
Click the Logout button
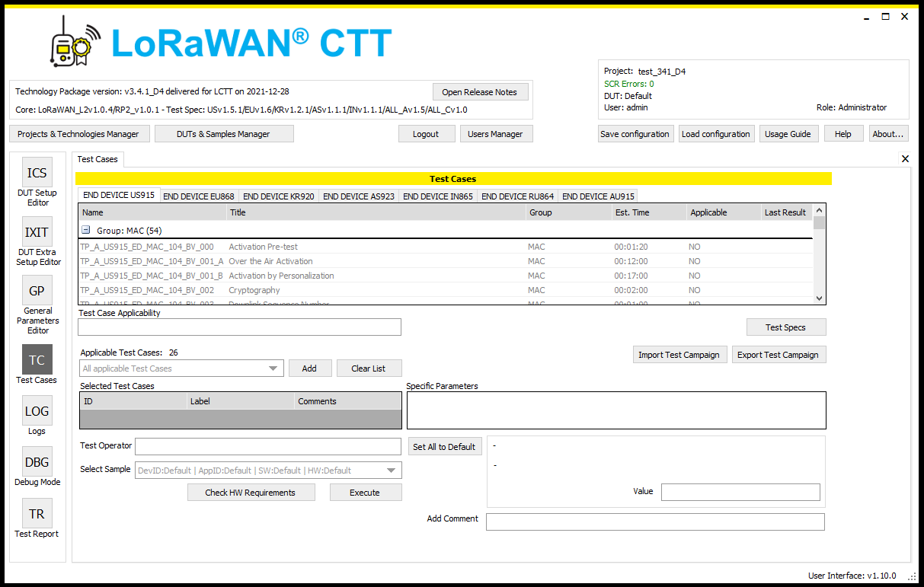coord(426,134)
